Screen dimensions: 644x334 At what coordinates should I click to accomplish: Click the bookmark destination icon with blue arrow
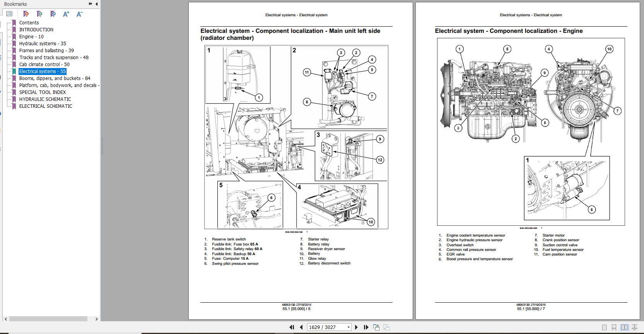[53, 14]
